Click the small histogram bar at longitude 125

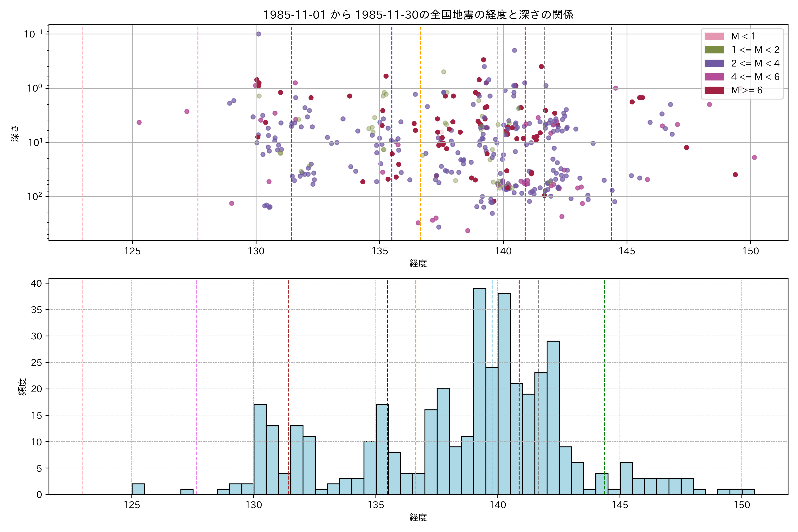138,489
